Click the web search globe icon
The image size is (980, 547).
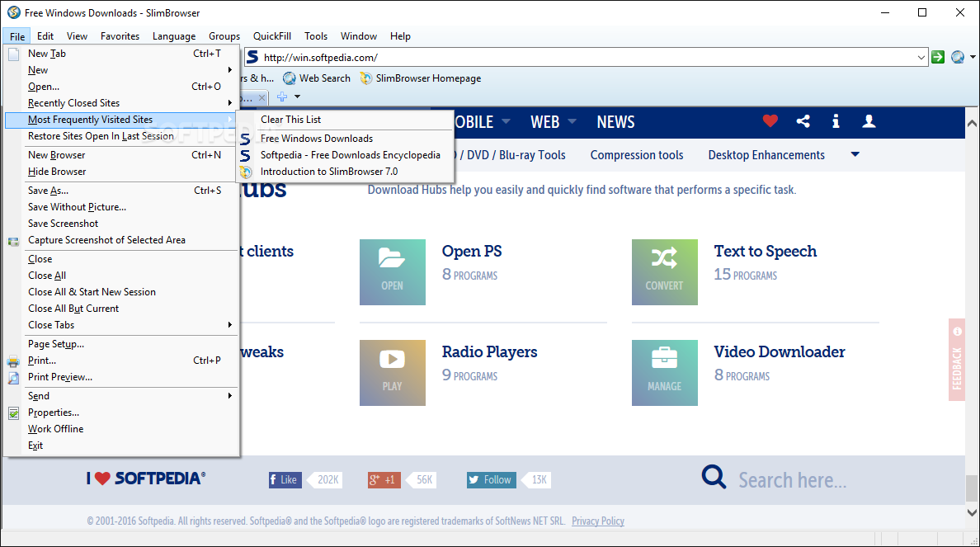click(958, 57)
